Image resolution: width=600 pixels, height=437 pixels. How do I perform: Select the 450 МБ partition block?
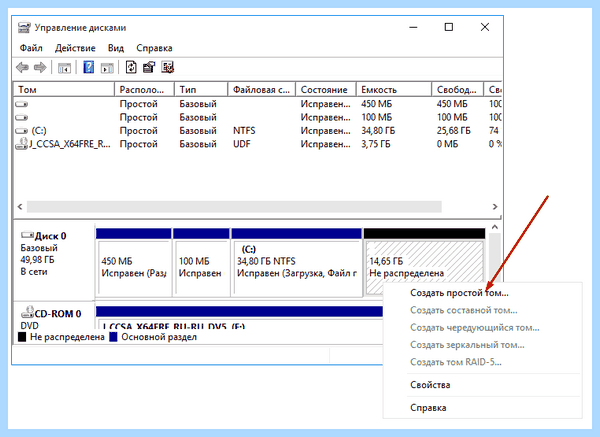(x=134, y=263)
